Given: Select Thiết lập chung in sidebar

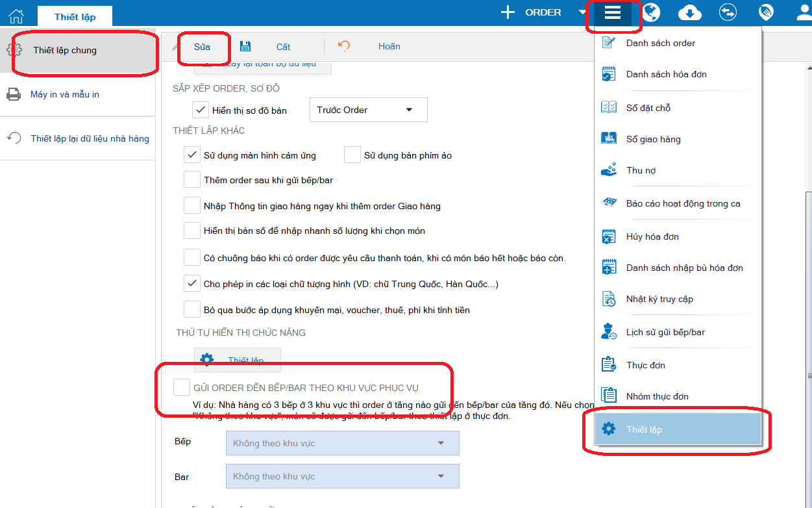Looking at the screenshot, I should 78,50.
